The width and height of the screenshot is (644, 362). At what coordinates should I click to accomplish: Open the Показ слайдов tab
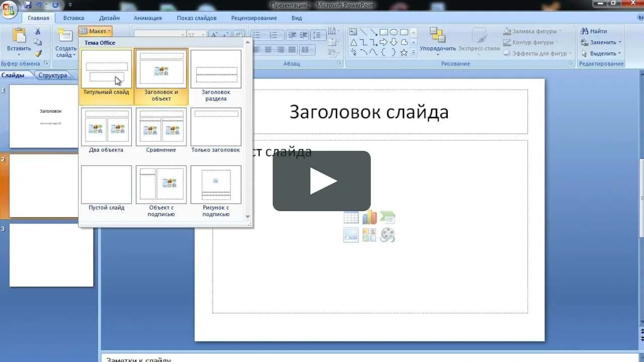point(197,18)
